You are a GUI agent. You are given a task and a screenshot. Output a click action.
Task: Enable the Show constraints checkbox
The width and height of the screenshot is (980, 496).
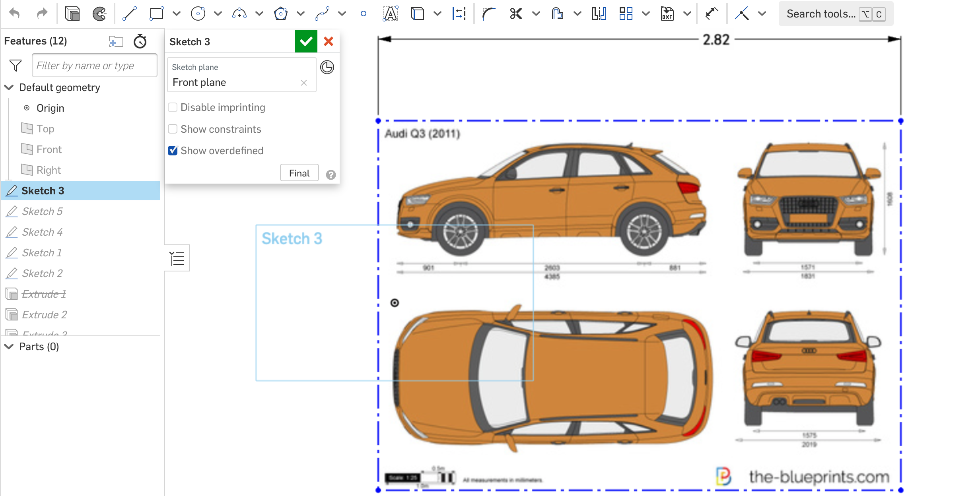pyautogui.click(x=173, y=129)
